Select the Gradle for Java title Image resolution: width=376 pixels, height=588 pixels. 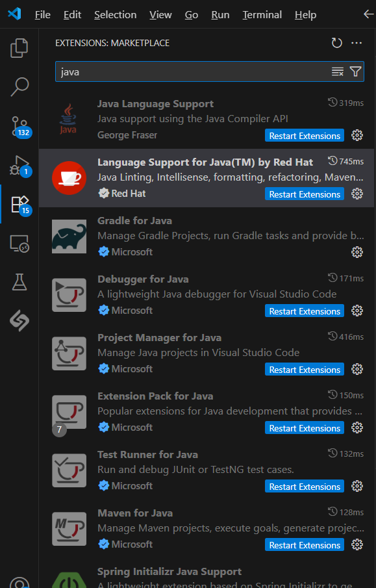(x=134, y=220)
